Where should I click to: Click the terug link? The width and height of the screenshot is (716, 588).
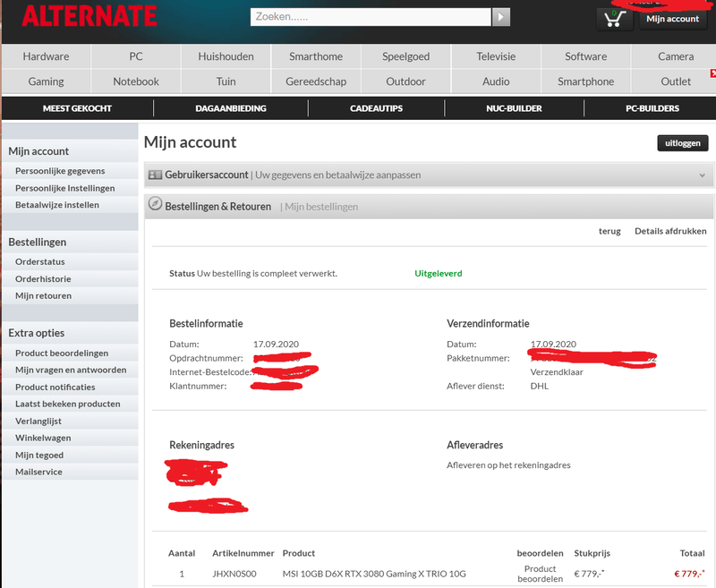coord(609,232)
